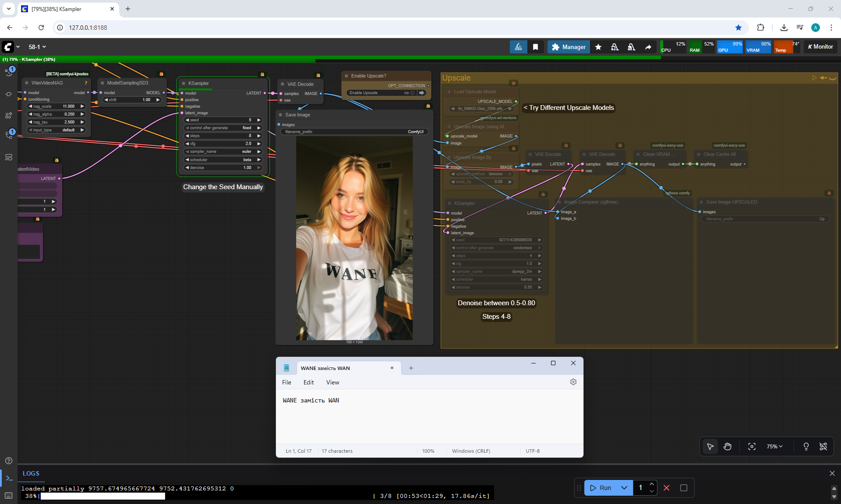Viewport: 841px width, 504px height.
Task: Open Notepad settings gear icon
Action: [x=573, y=382]
